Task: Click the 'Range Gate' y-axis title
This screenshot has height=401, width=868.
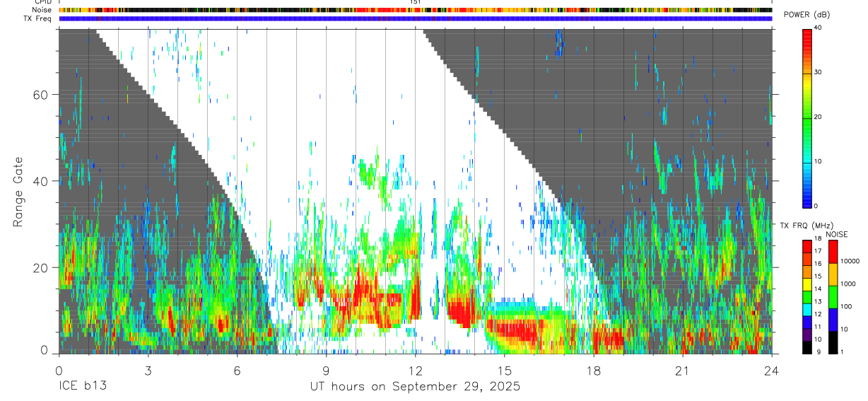Action: (x=18, y=192)
